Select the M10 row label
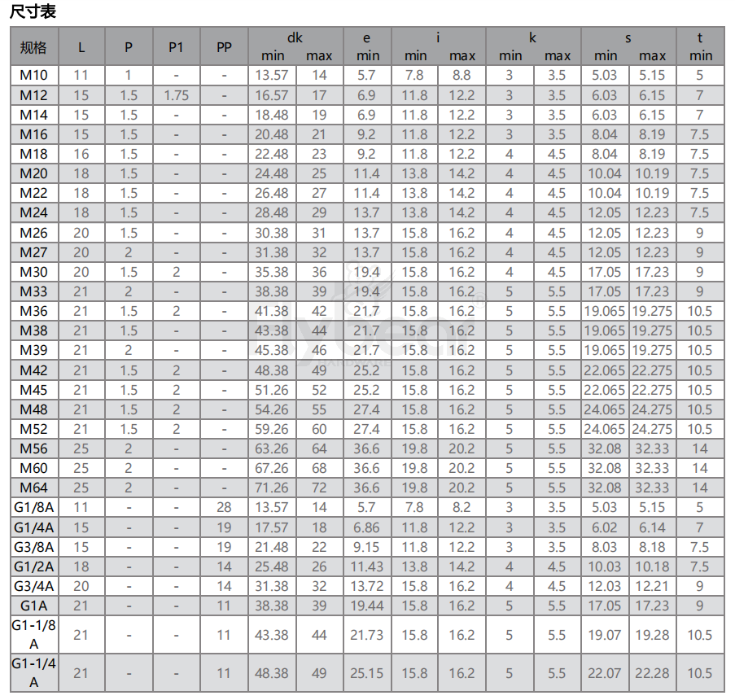The height and width of the screenshot is (700, 735). point(33,76)
